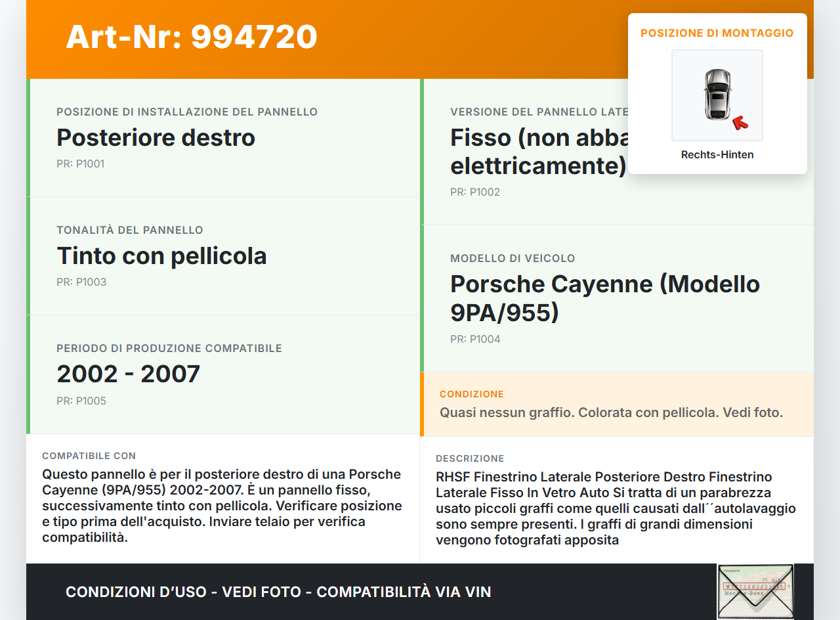
Task: Click the car top-view icon
Action: point(717,95)
